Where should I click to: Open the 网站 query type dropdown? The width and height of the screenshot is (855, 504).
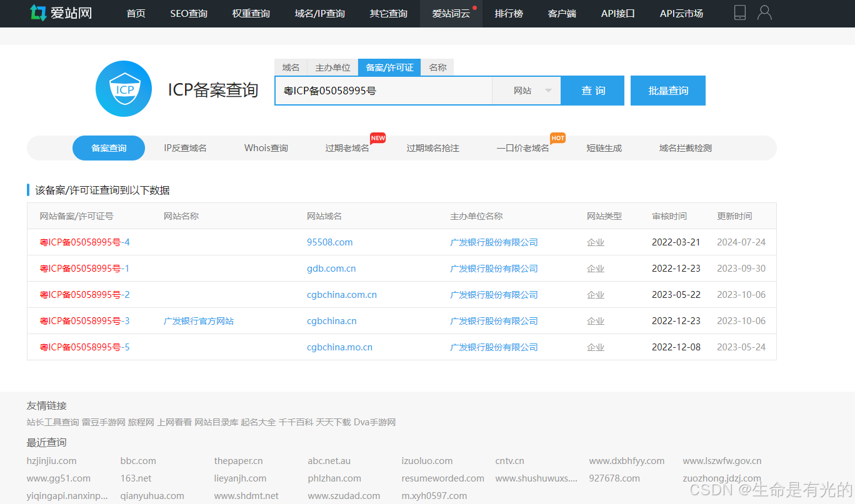click(526, 90)
